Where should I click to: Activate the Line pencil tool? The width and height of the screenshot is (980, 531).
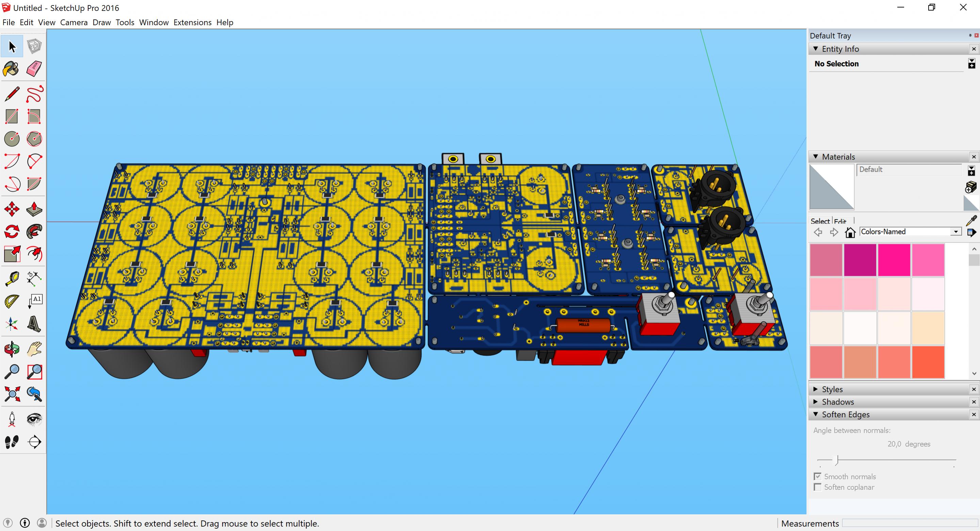tap(12, 94)
